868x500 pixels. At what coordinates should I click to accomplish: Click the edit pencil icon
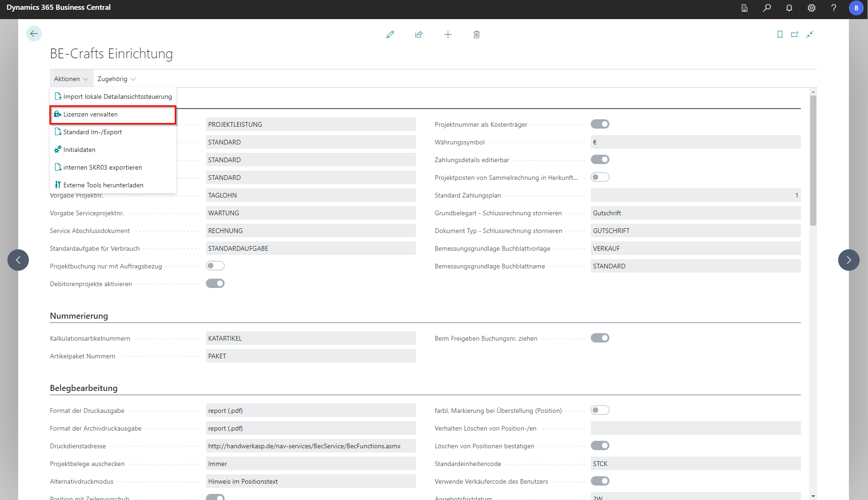390,34
